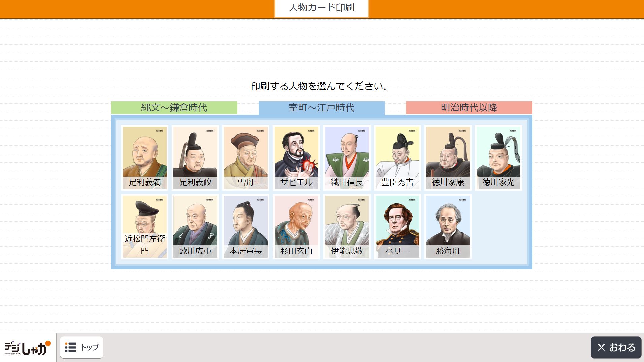Select the ザビエル card

296,158
